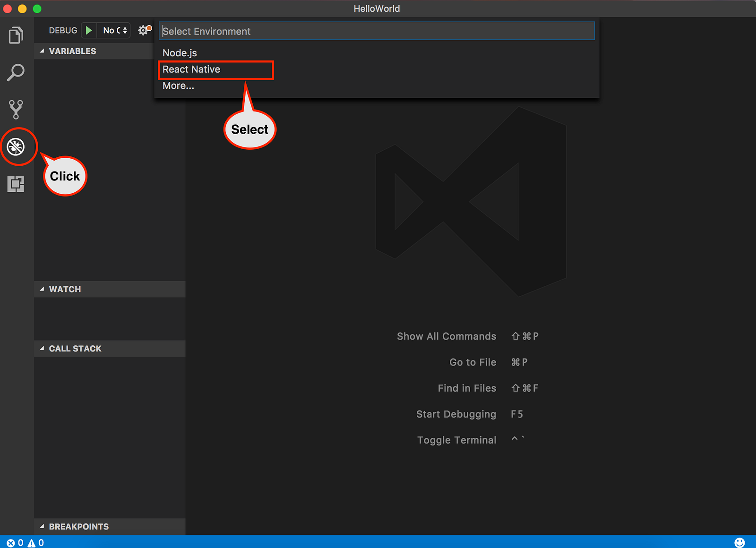The image size is (756, 548).
Task: Open the No Configurations dropdown
Action: pyautogui.click(x=114, y=30)
